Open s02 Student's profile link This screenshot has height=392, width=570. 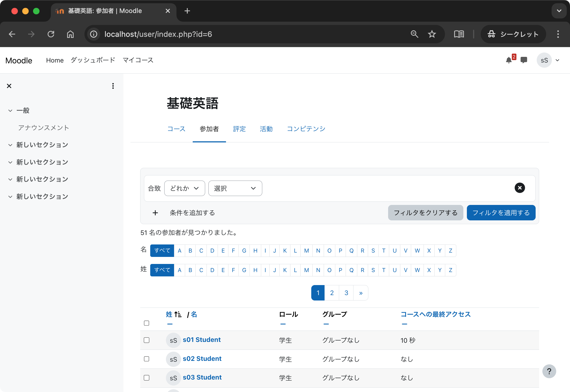point(202,358)
